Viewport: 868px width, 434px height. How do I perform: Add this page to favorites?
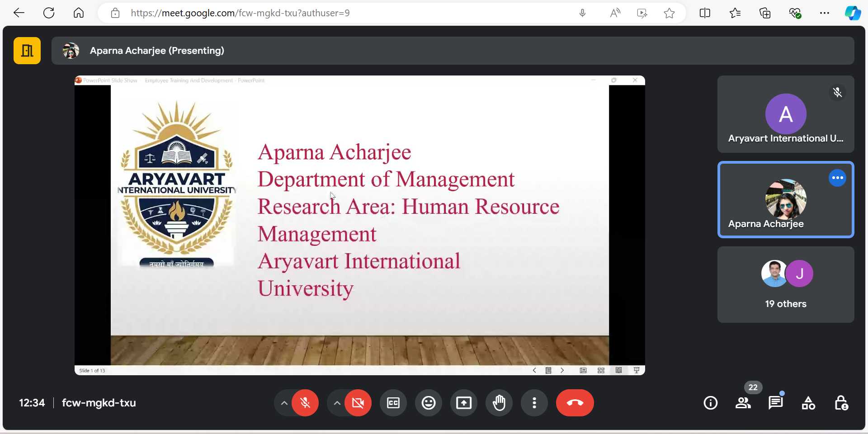tap(670, 13)
